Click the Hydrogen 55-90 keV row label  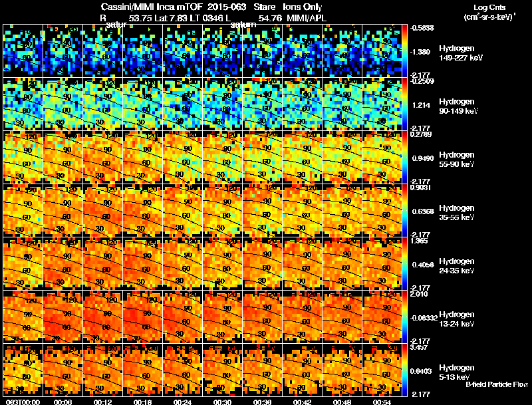pyautogui.click(x=457, y=160)
